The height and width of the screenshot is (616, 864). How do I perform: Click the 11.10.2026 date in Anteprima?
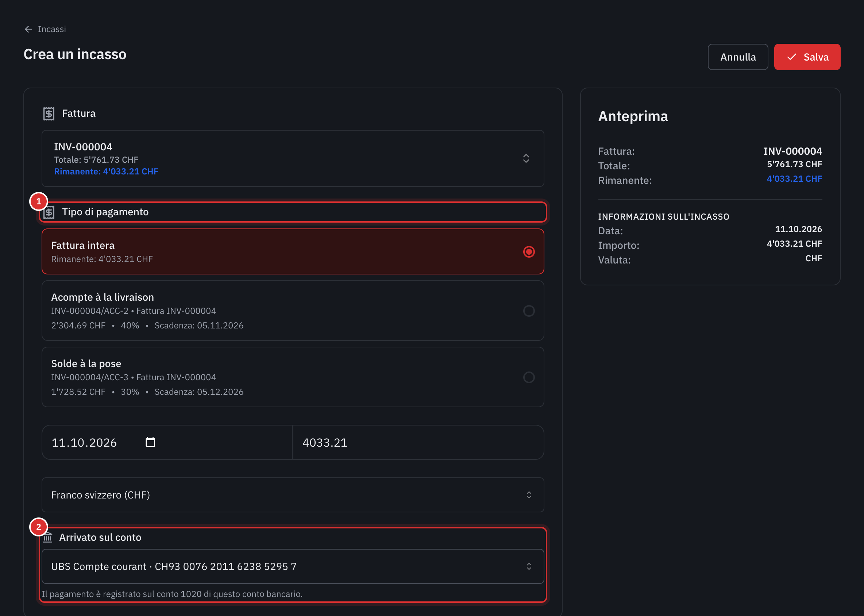click(798, 229)
